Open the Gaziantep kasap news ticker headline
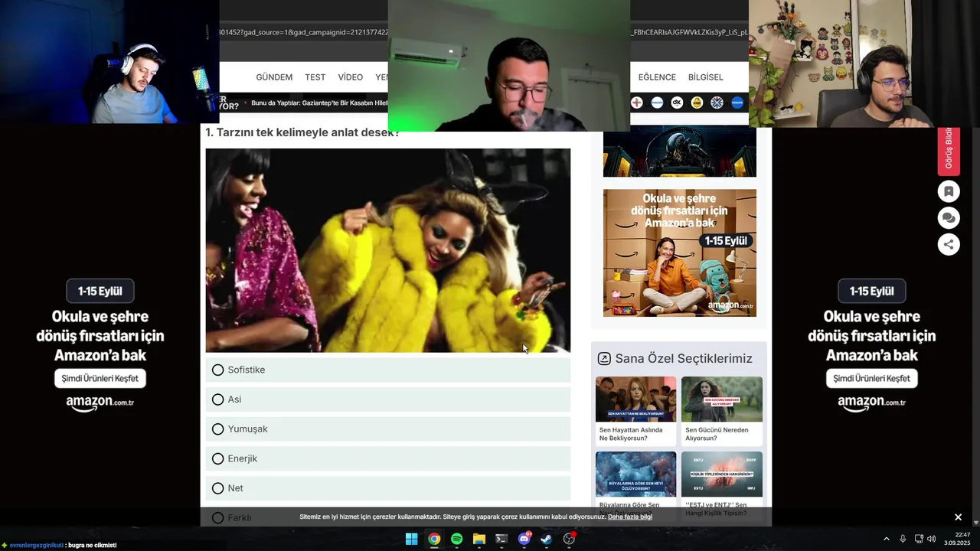980x551 pixels. 320,103
